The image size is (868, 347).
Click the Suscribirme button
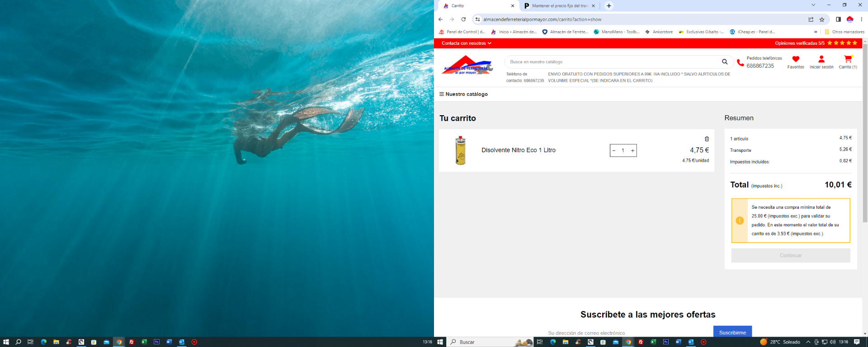733,332
